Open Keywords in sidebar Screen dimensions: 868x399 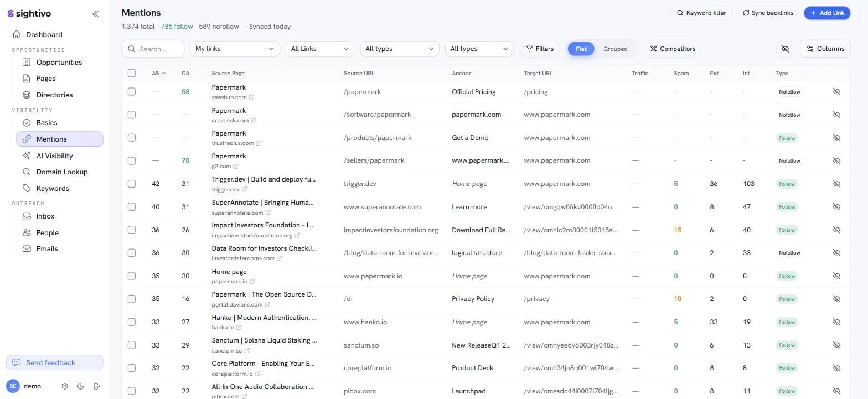click(x=53, y=189)
